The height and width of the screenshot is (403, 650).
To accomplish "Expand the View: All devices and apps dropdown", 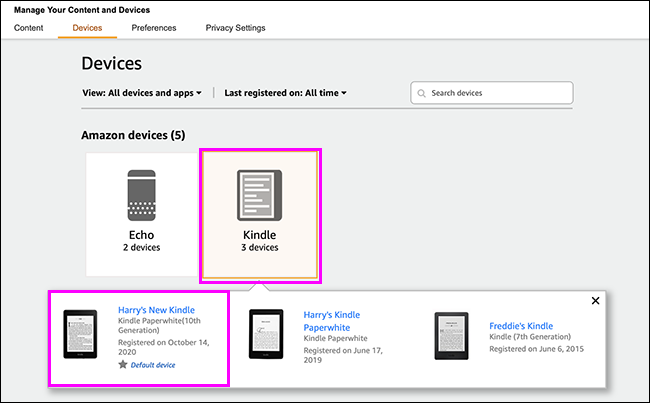I will (142, 93).
